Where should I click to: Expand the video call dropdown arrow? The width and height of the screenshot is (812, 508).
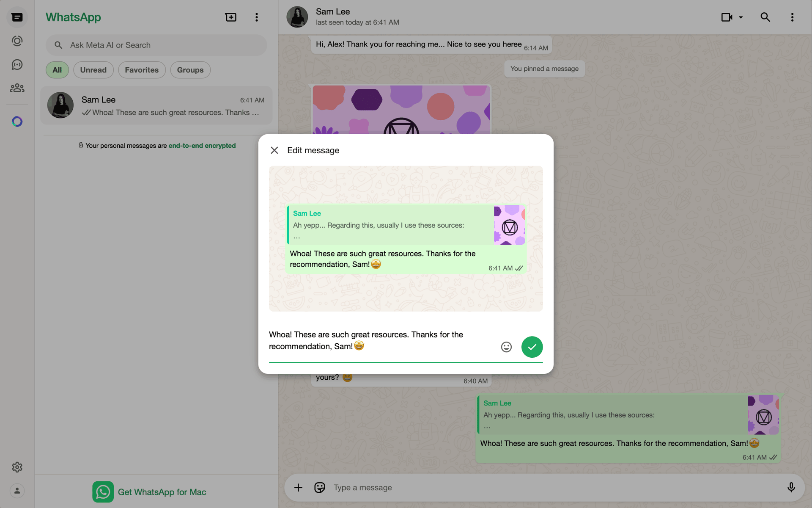[741, 17]
